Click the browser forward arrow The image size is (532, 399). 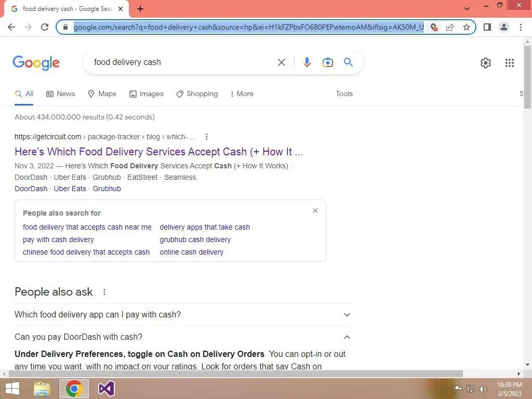pyautogui.click(x=28, y=27)
